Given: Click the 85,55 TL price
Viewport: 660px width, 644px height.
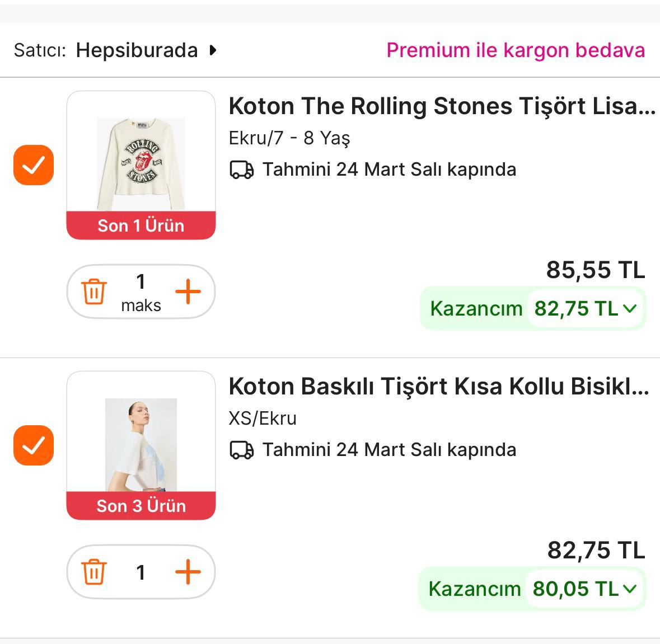Looking at the screenshot, I should pos(596,270).
